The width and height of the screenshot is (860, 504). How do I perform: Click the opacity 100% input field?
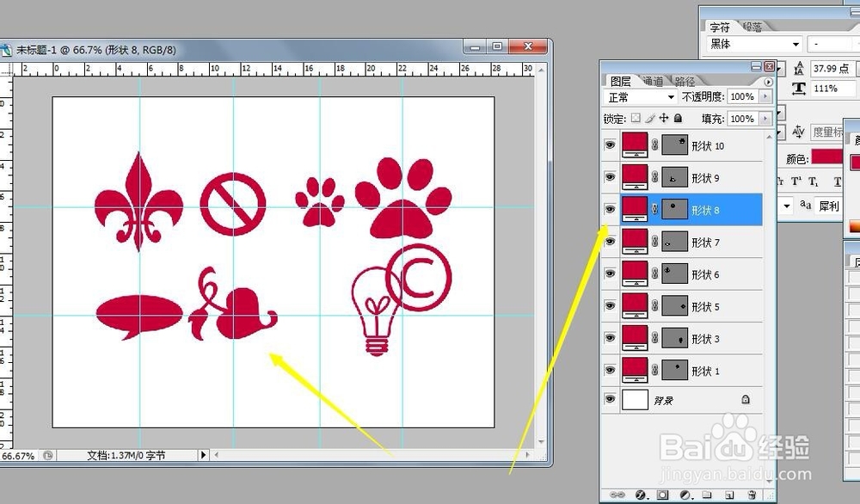(743, 96)
